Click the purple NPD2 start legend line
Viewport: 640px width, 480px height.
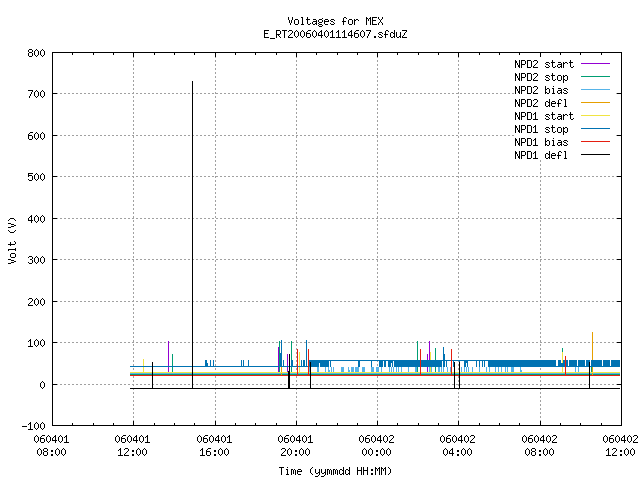[595, 64]
